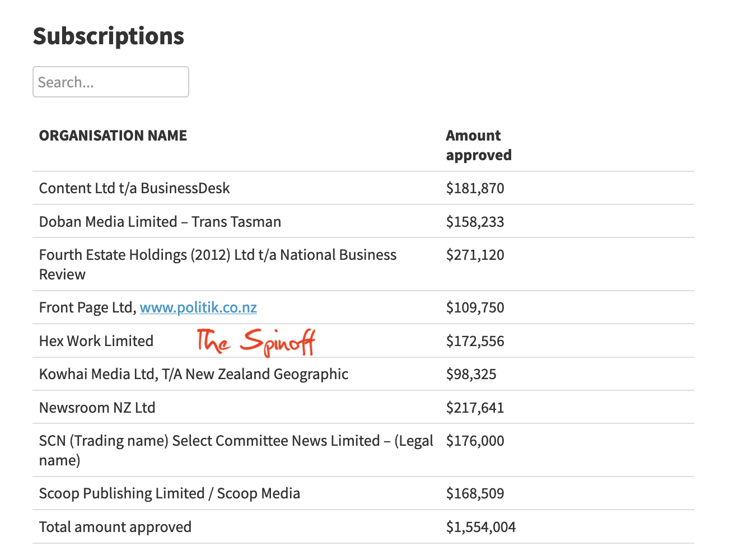The height and width of the screenshot is (560, 729).
Task: Click the handwritten The Spinoff annotation
Action: click(256, 341)
